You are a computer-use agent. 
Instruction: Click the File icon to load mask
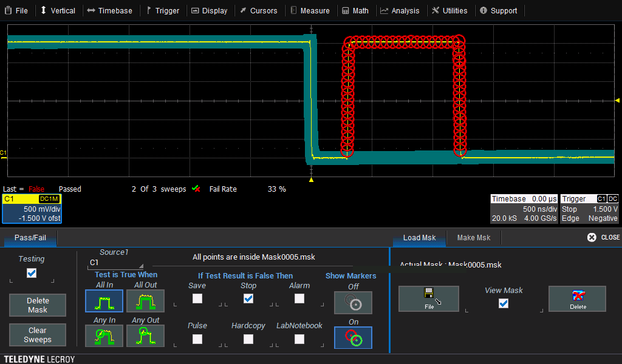[429, 298]
